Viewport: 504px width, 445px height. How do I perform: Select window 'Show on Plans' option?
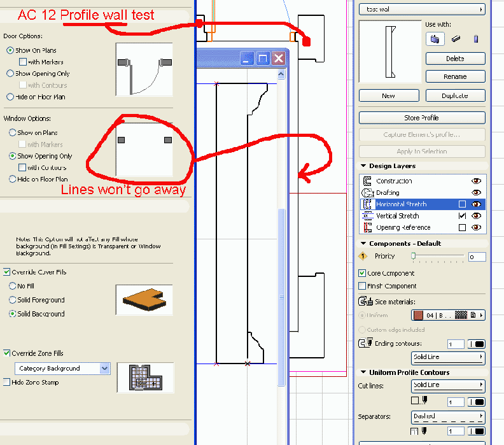click(x=13, y=132)
